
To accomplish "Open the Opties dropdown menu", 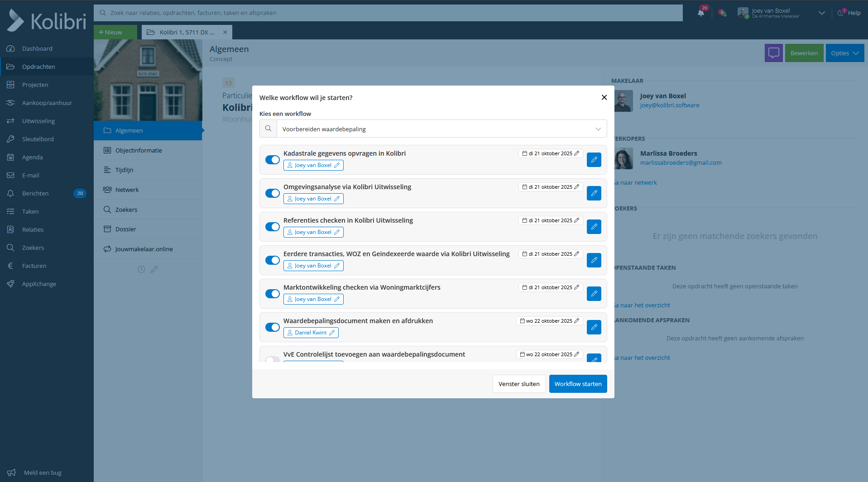I will [844, 53].
